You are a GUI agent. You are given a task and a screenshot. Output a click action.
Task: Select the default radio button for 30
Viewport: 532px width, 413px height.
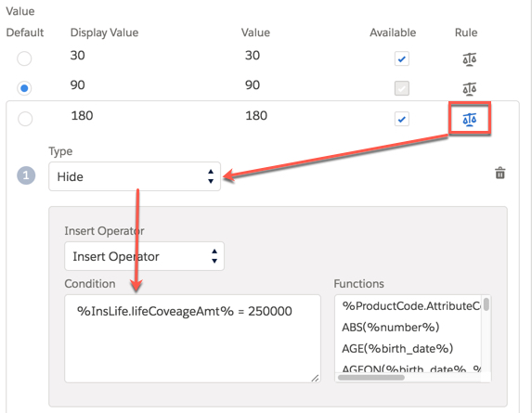tap(24, 58)
